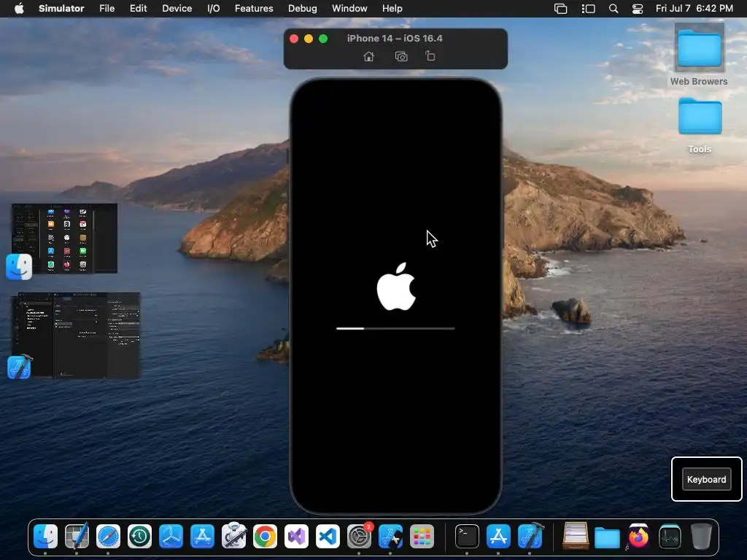Open Time Machine in the Dock
This screenshot has width=747, height=560.
[x=139, y=537]
